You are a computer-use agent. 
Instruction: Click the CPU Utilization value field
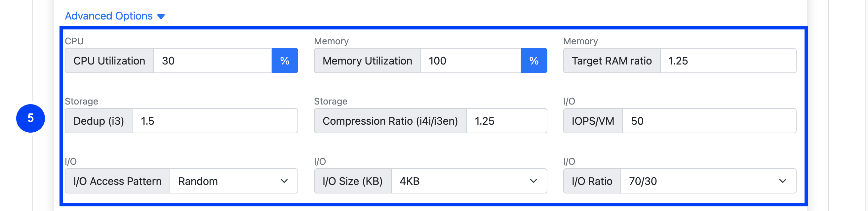212,61
